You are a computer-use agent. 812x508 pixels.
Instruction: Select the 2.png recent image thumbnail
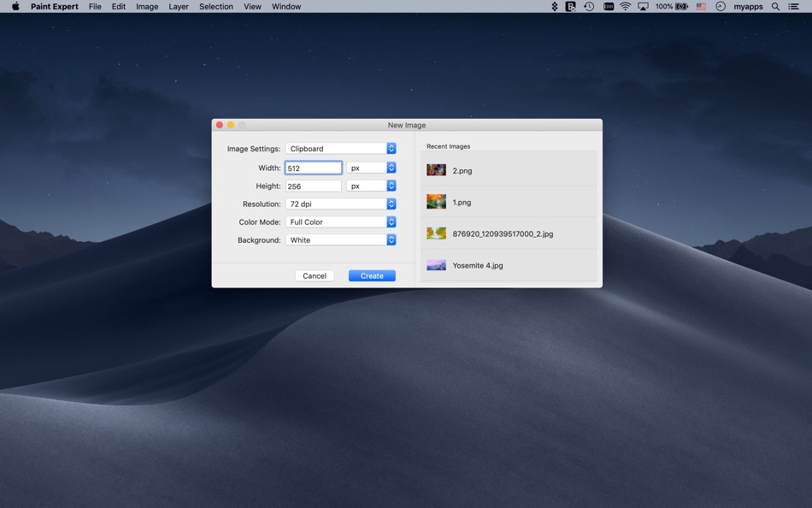click(437, 170)
